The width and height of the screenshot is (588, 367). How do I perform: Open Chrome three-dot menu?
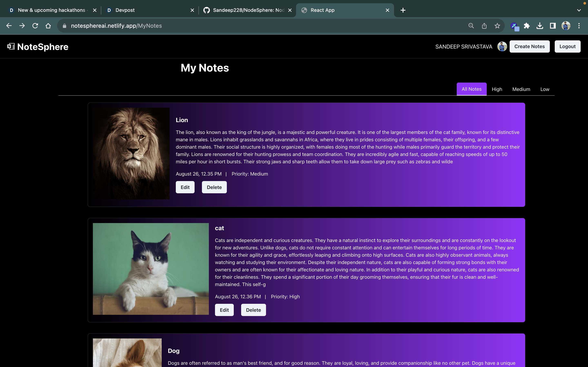tap(579, 26)
